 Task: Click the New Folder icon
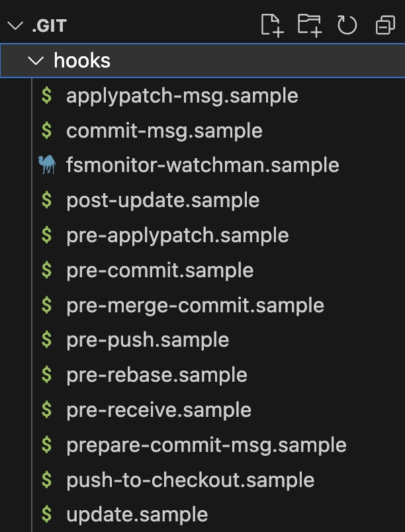pyautogui.click(x=309, y=25)
